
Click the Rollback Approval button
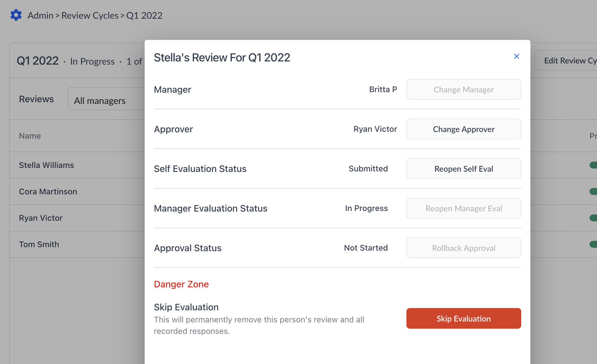tap(464, 248)
